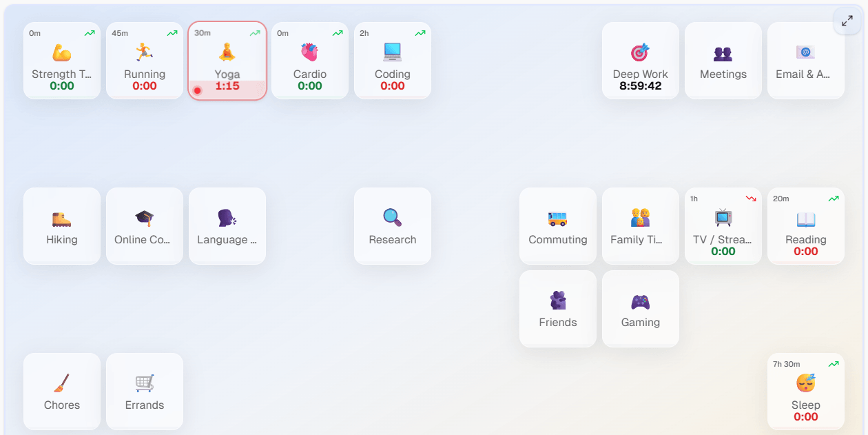Click the upward trend arrow on Sleep tile
Screen dimensions: 868x435
coord(834,364)
